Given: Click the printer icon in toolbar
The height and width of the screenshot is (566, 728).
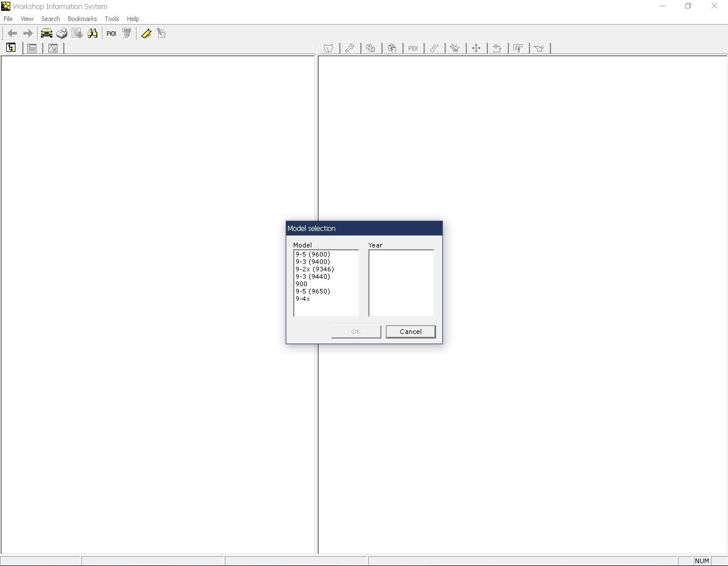Looking at the screenshot, I should (62, 34).
